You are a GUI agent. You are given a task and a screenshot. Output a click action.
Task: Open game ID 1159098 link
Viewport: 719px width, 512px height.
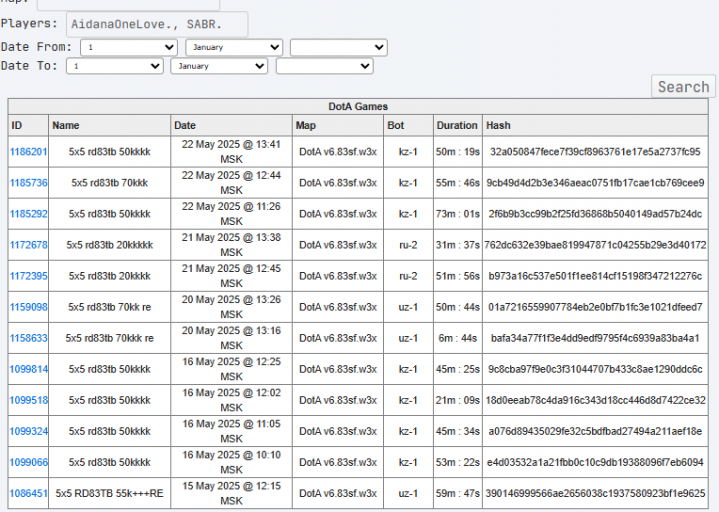28,307
